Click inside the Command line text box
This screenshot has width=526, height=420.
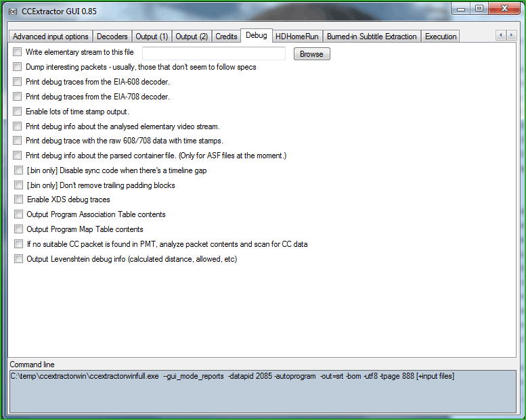point(263,390)
